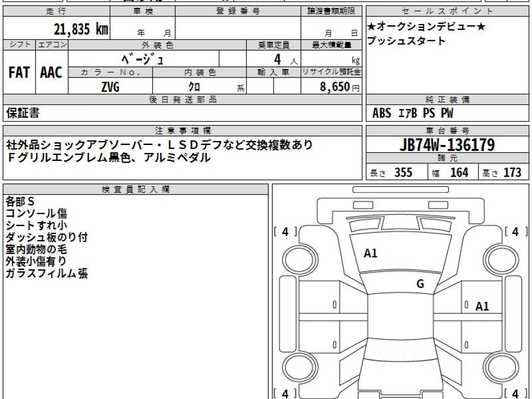Click the 譲渡書類期限 header
This screenshot has width=532, height=399.
click(331, 12)
